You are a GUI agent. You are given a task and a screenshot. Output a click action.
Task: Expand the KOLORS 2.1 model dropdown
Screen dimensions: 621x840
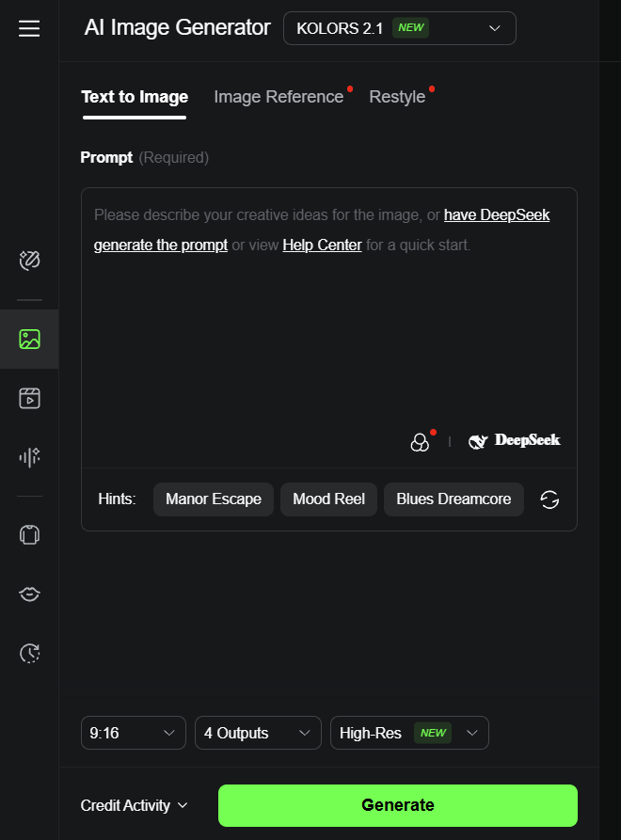pyautogui.click(x=400, y=28)
